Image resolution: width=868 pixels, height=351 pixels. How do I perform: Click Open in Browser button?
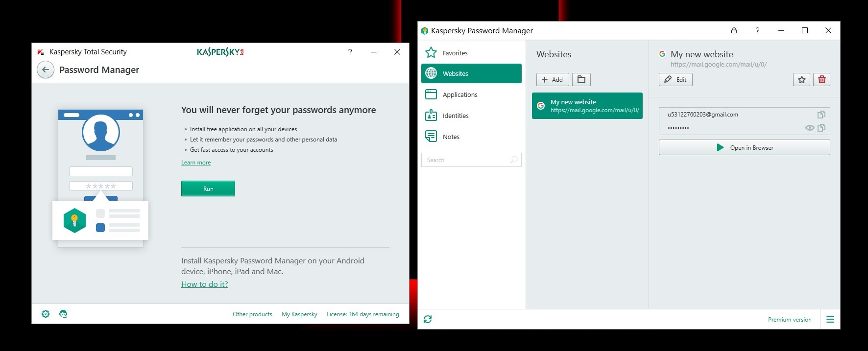(745, 147)
